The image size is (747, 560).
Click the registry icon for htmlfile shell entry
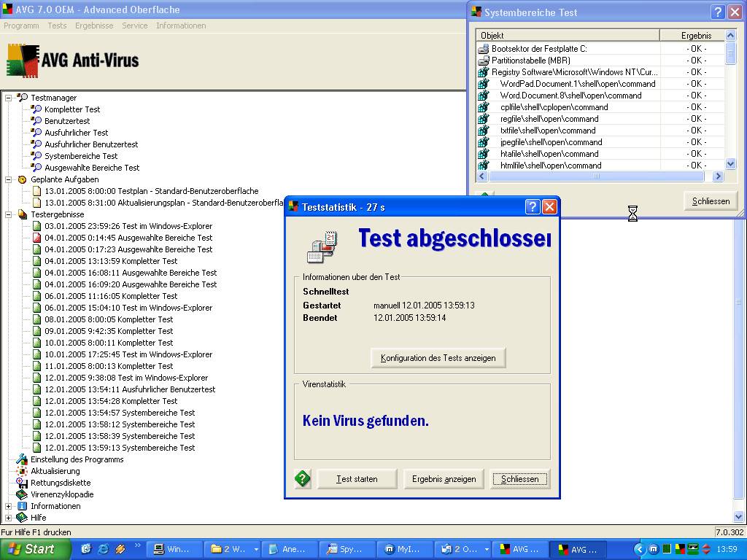pos(484,166)
